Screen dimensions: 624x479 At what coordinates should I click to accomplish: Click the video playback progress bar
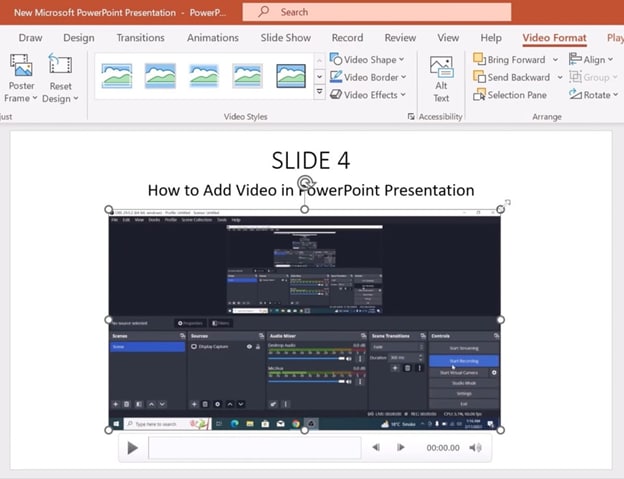pyautogui.click(x=255, y=448)
